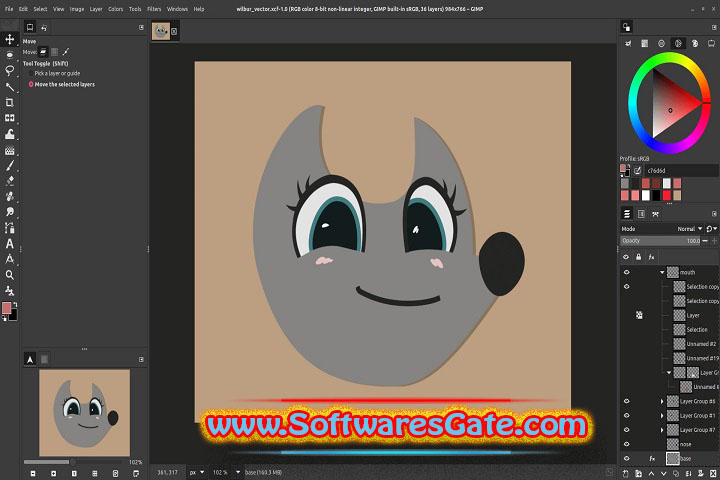720x480 pixels.
Task: Expand Layer Group #1
Action: [662, 416]
